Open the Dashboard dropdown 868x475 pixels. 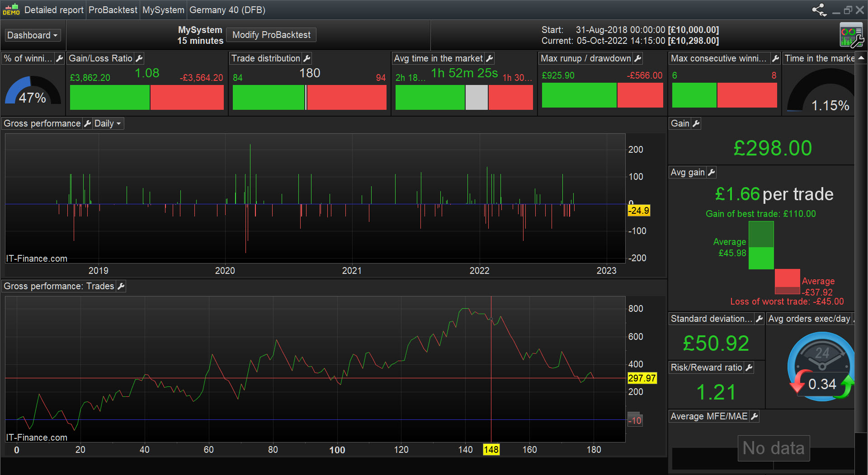[x=33, y=35]
